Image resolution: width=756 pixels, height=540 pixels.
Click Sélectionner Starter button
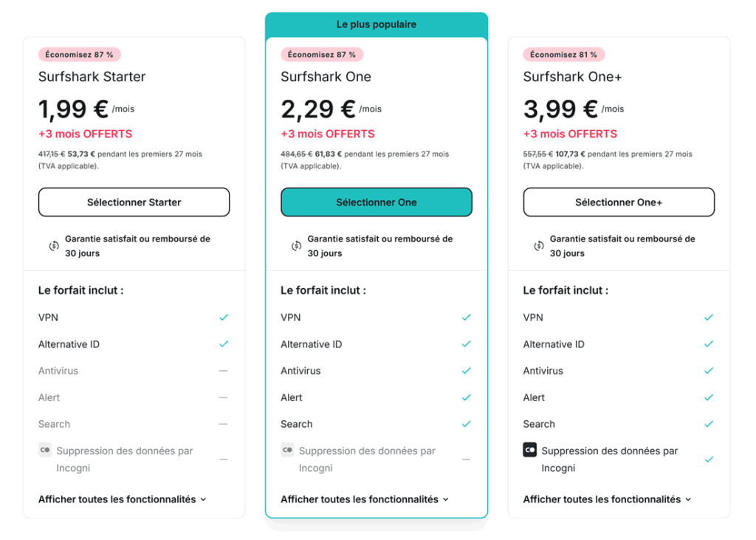(134, 202)
